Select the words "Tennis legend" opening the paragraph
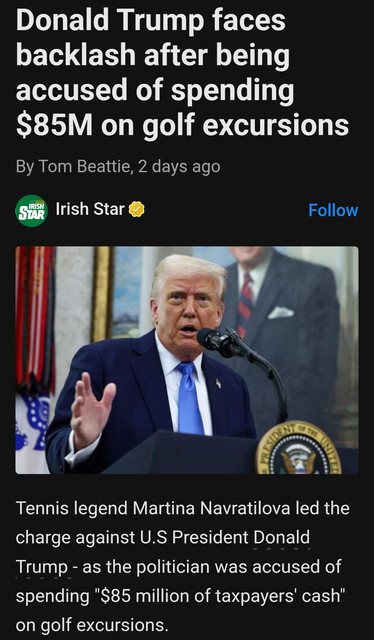 tap(71, 509)
